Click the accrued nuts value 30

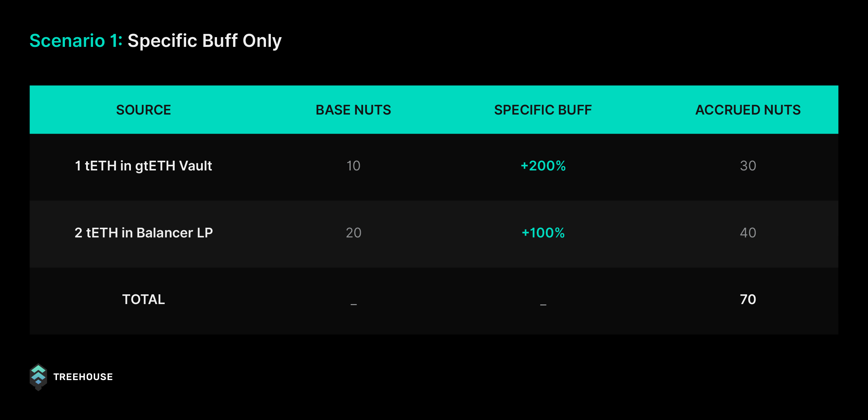[x=748, y=166]
